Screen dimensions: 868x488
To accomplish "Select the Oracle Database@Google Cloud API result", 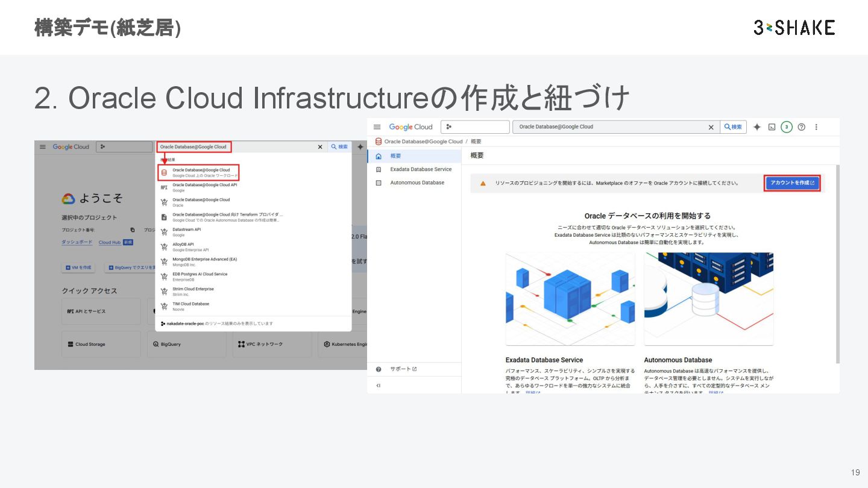I will 254,187.
